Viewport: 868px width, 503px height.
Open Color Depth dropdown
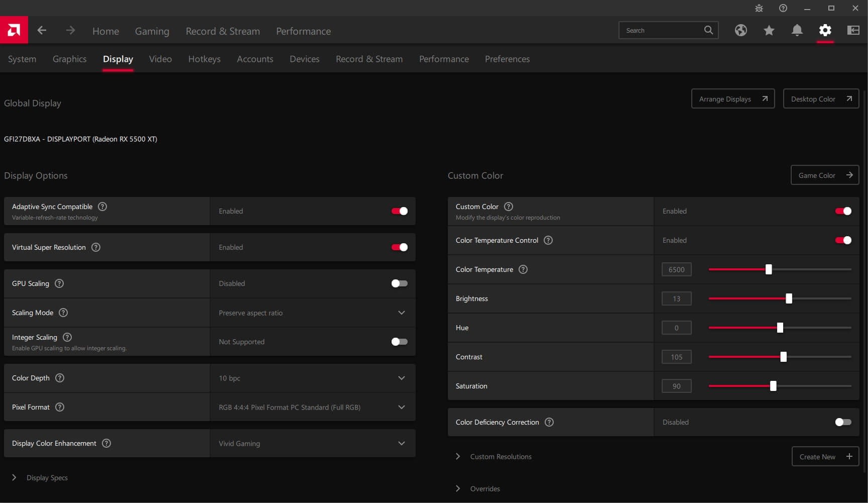(x=312, y=378)
